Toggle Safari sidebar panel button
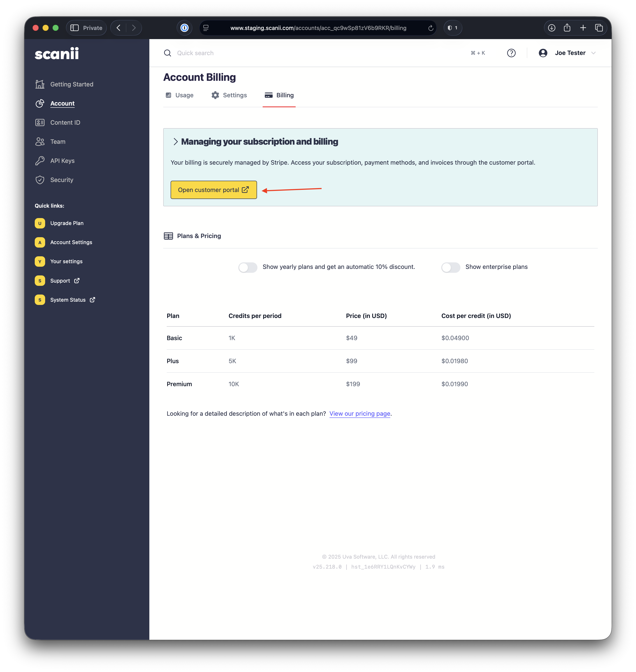This screenshot has height=672, width=636. [75, 28]
